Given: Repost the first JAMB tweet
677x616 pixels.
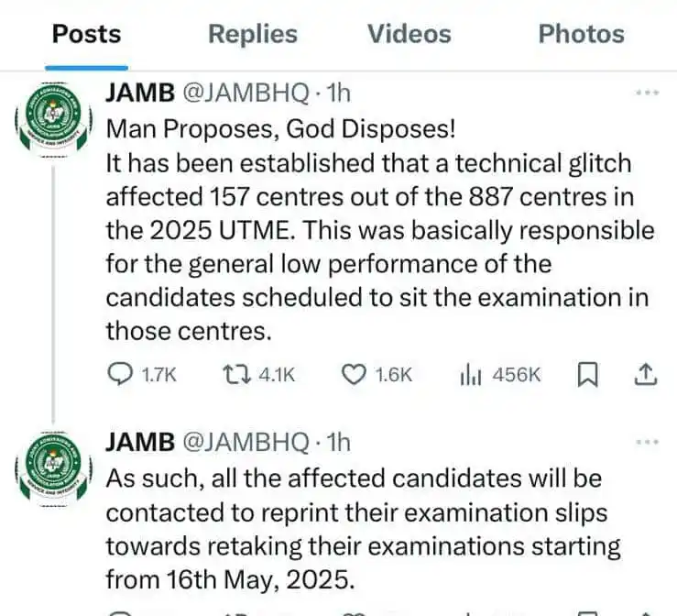Looking at the screenshot, I should 258,375.
